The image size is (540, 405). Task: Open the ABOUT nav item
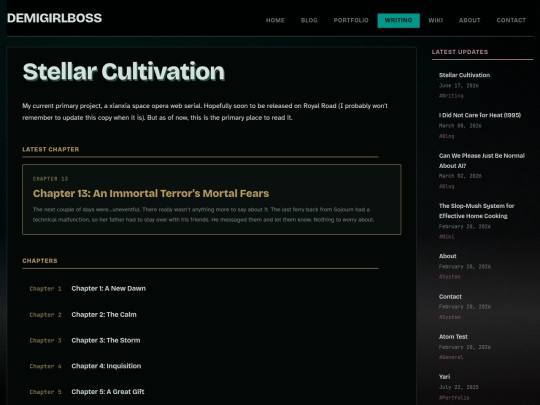pos(469,20)
